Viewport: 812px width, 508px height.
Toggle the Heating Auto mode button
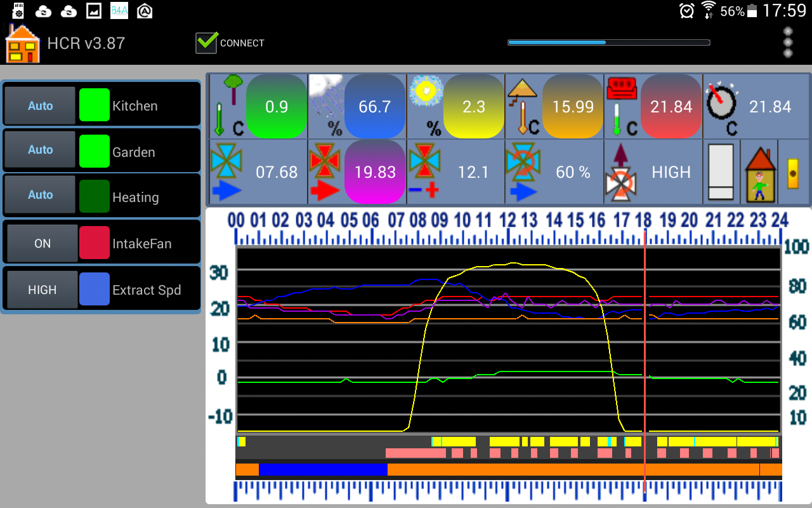pyautogui.click(x=40, y=196)
